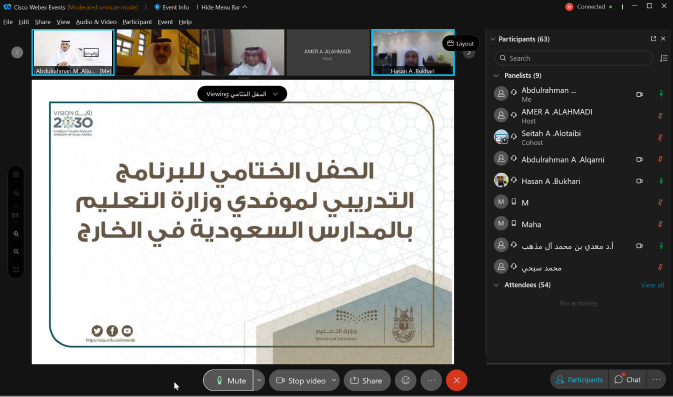Select panelist Hasan A .Bukhari

(x=579, y=181)
